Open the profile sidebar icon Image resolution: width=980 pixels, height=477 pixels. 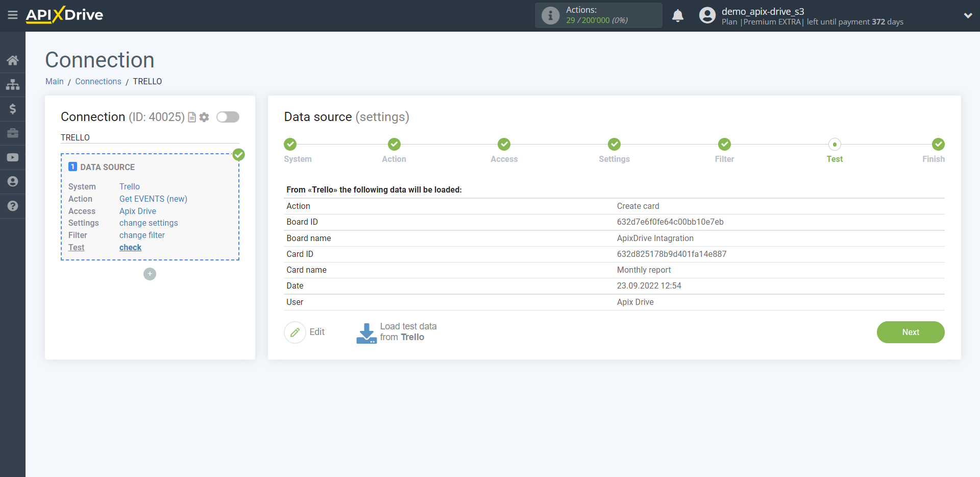click(13, 181)
